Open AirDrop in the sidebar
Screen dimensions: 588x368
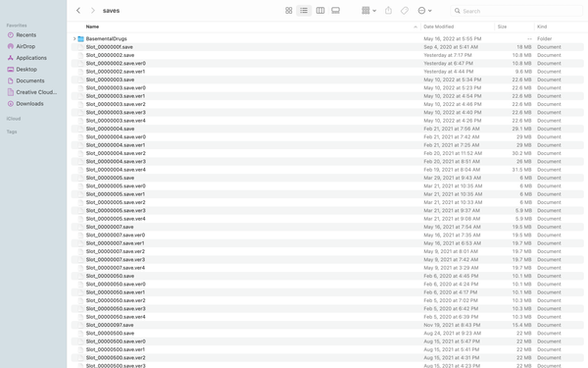pyautogui.click(x=25, y=46)
